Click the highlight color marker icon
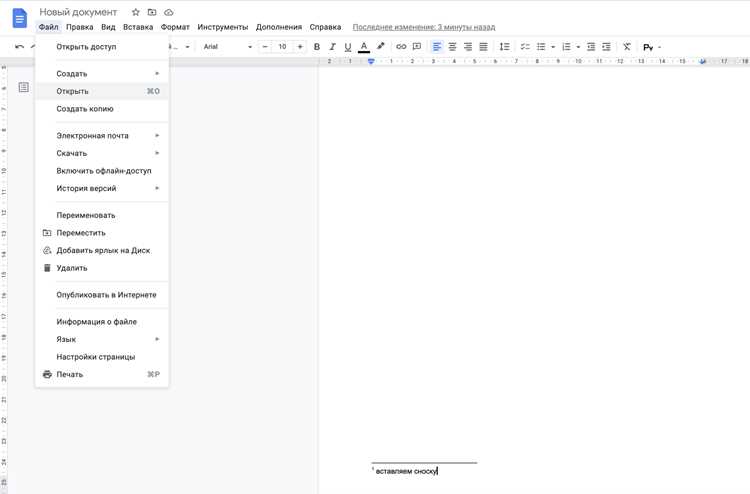Image resolution: width=750 pixels, height=494 pixels. 380,46
